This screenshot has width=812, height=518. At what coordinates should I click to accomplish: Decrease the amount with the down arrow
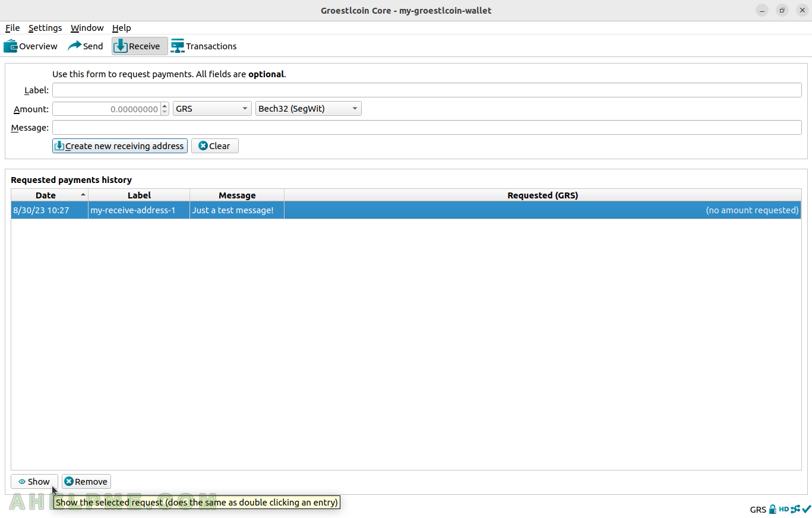tap(165, 112)
